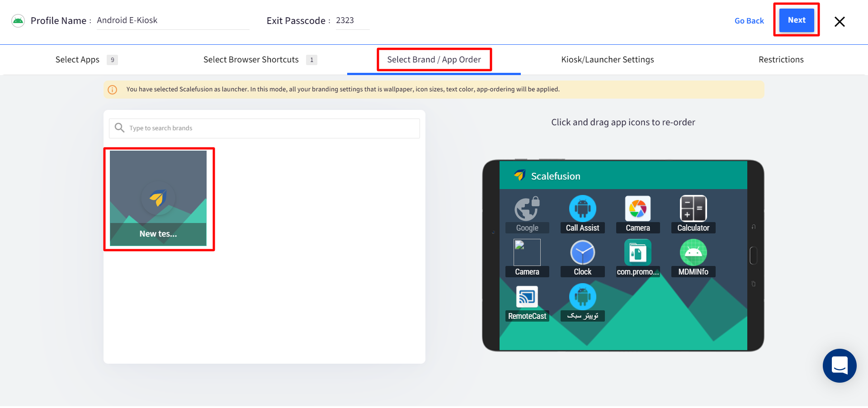The height and width of the screenshot is (408, 868).
Task: Edit the Profile Name field
Action: (173, 21)
